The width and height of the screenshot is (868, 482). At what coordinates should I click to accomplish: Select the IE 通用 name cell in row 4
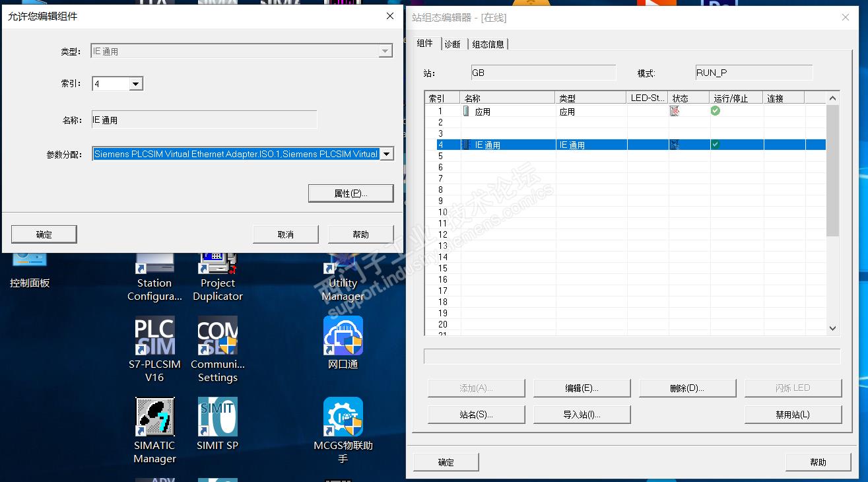[508, 145]
